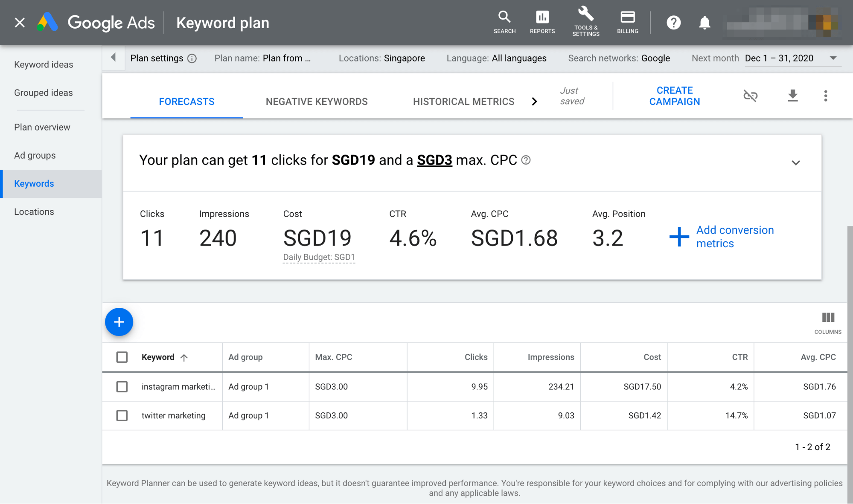Toggle the select-all keywords checkbox
853x504 pixels.
point(122,357)
